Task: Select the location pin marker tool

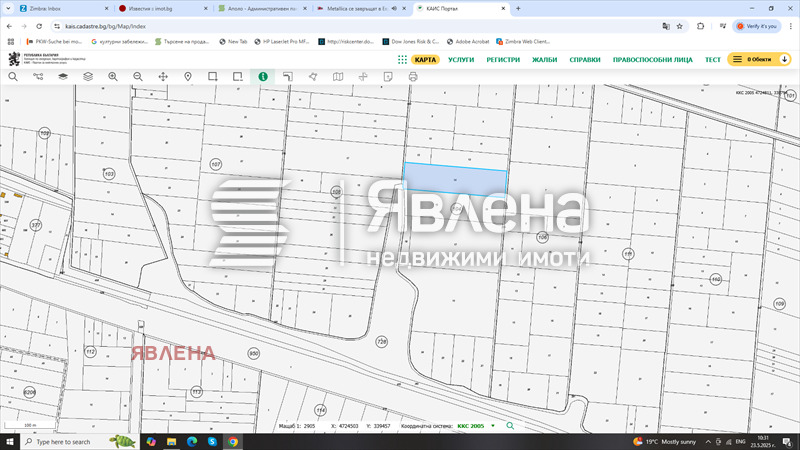Action: 188,76
